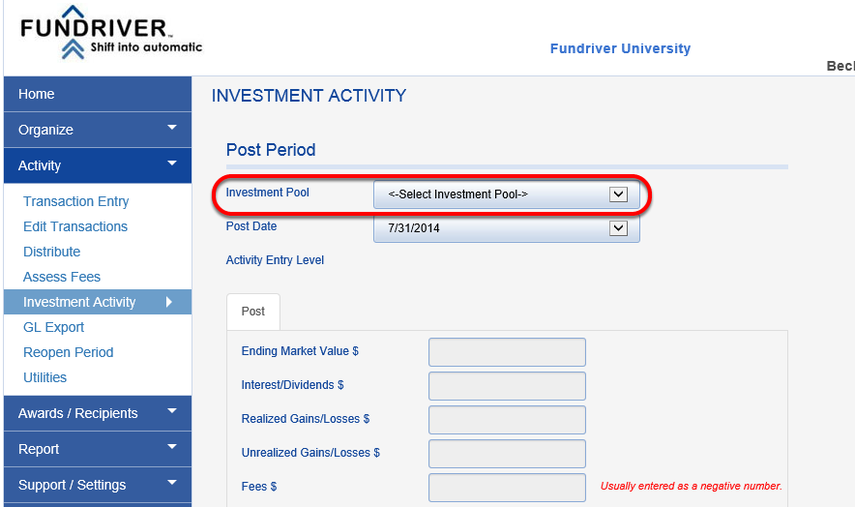Viewport: 855px width, 507px height.
Task: Open the Fundriver University link
Action: 620,49
